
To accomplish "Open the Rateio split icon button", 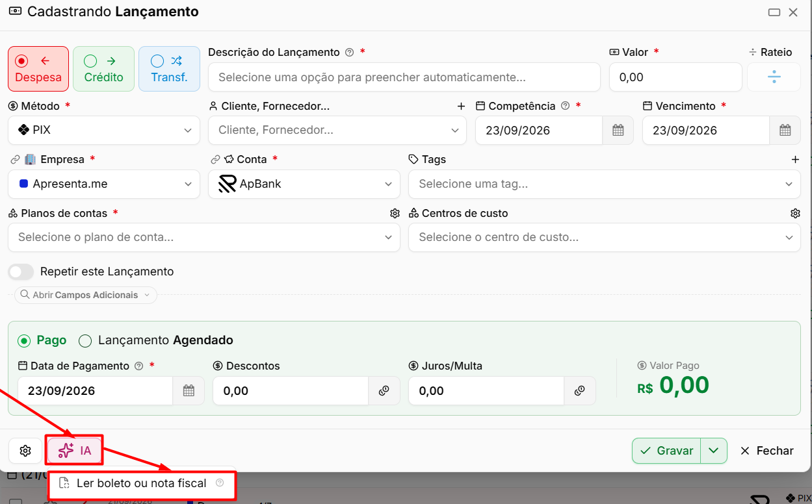I will point(774,77).
